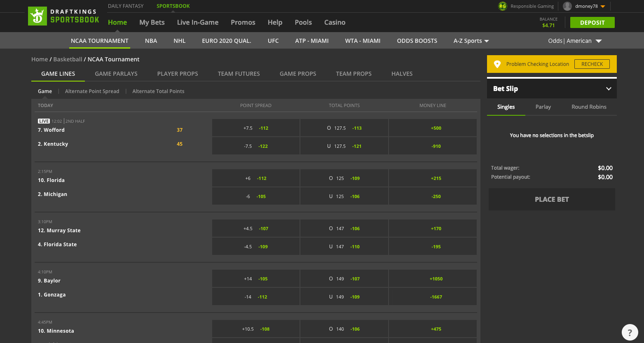The image size is (644, 343).
Task: Select Florida +6 point spread
Action: point(256,178)
